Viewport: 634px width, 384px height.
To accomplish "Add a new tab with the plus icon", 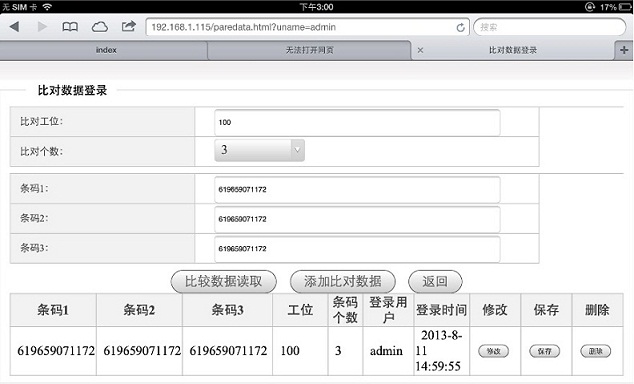I will [x=624, y=50].
